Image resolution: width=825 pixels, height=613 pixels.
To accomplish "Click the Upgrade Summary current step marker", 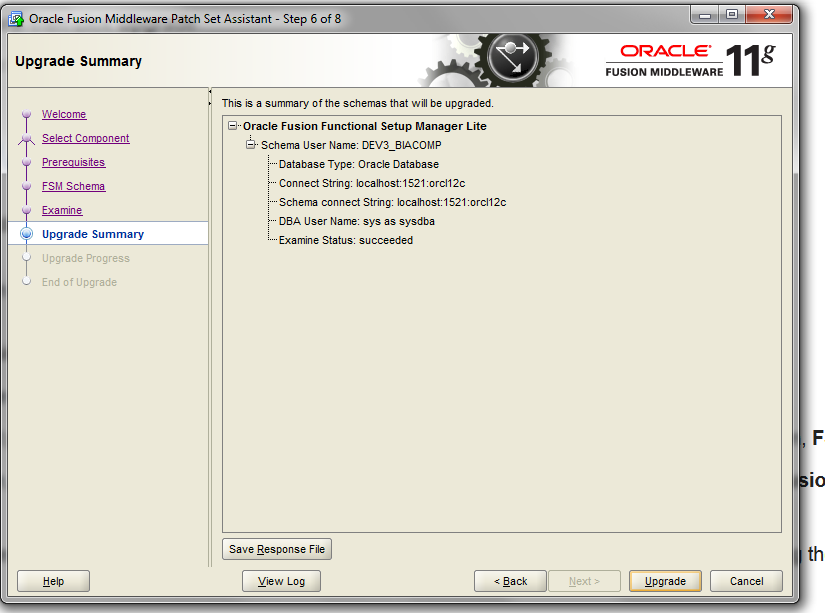I will point(26,234).
